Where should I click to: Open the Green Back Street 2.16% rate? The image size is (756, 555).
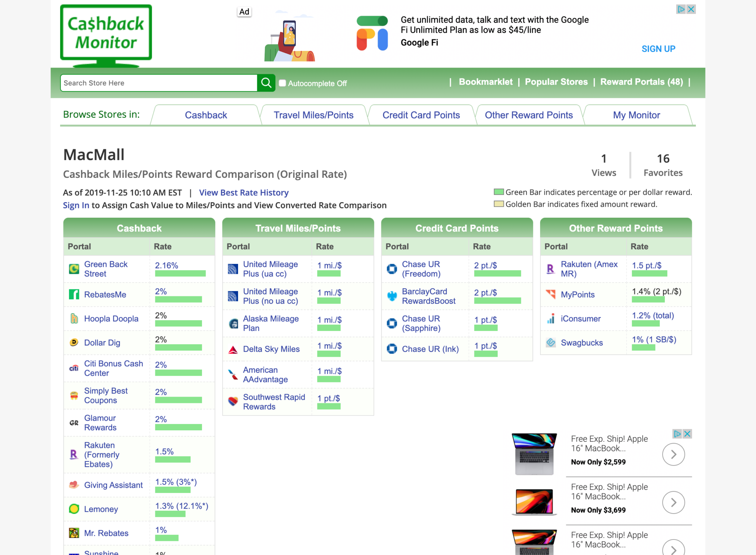[166, 265]
